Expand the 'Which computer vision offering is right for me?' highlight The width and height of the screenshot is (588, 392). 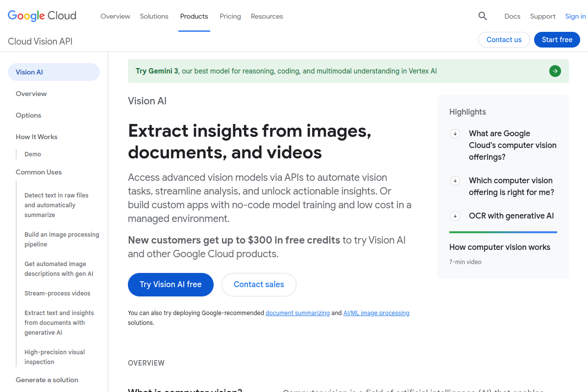(x=512, y=186)
